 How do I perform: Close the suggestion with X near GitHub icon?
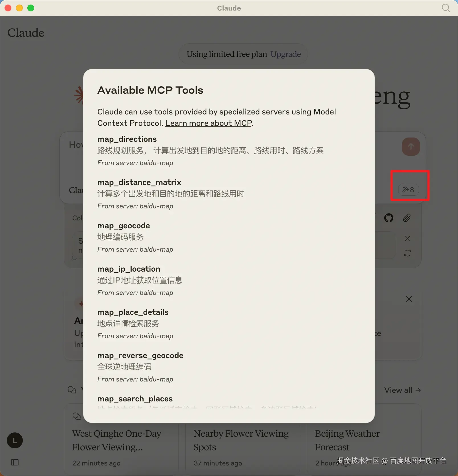[x=408, y=238]
